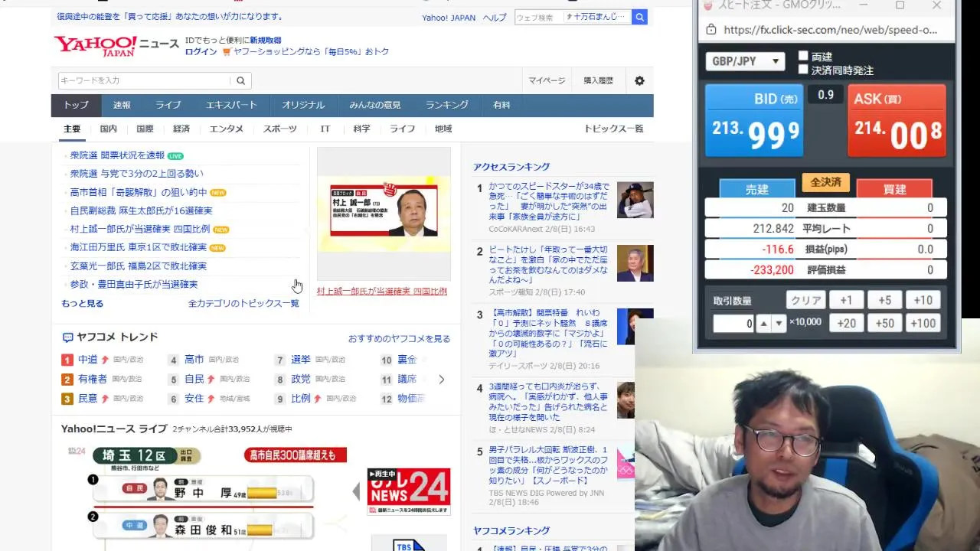Select the オリジナル tab
This screenshot has height=551, width=980.
[x=303, y=105]
